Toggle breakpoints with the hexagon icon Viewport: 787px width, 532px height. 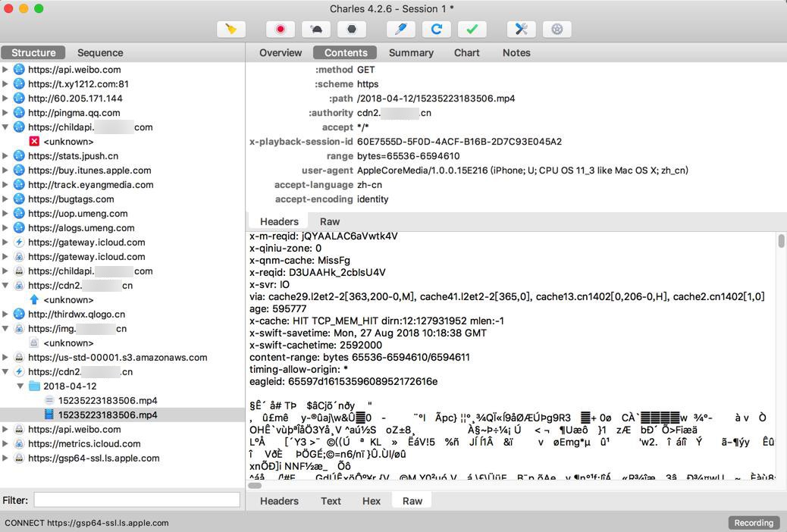click(352, 30)
